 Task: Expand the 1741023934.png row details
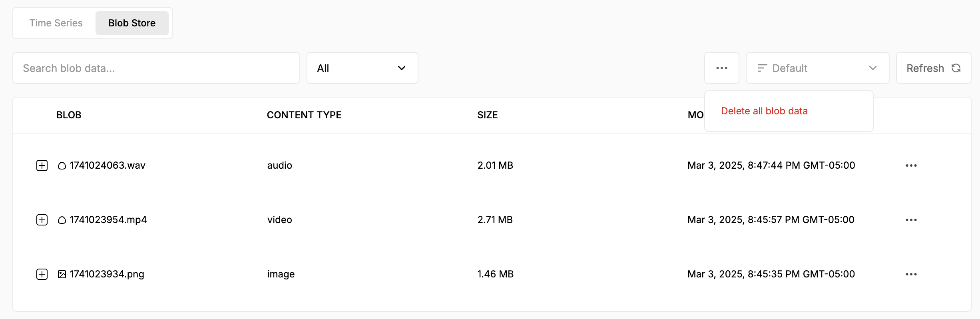coord(42,274)
